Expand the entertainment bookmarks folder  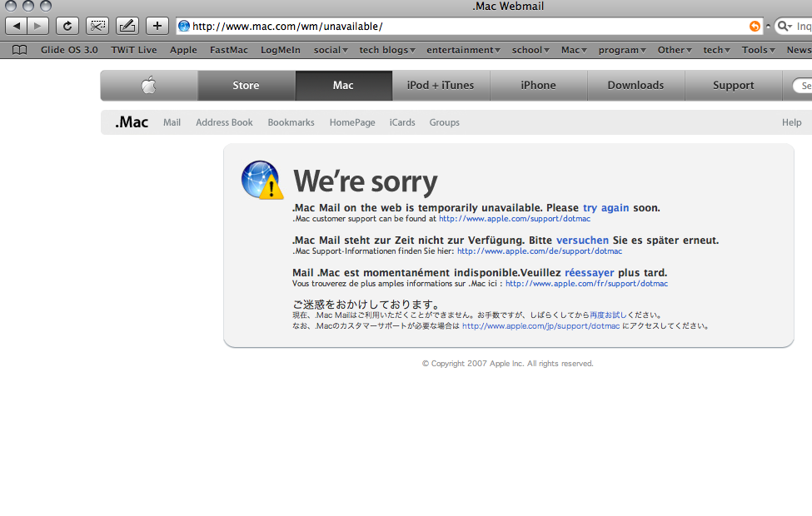click(x=463, y=50)
